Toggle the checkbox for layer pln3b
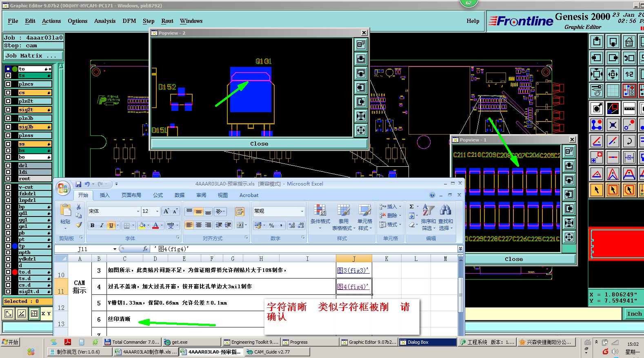The height and width of the screenshot is (358, 644). [8, 118]
